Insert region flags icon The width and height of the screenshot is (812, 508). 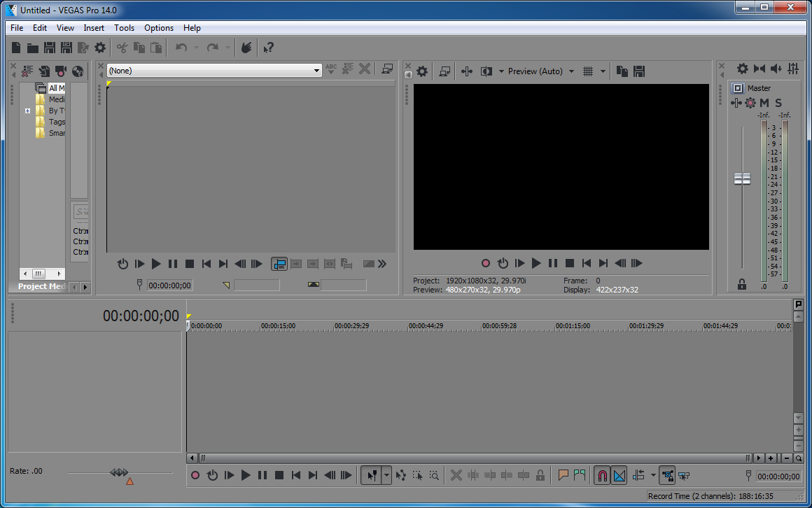580,475
